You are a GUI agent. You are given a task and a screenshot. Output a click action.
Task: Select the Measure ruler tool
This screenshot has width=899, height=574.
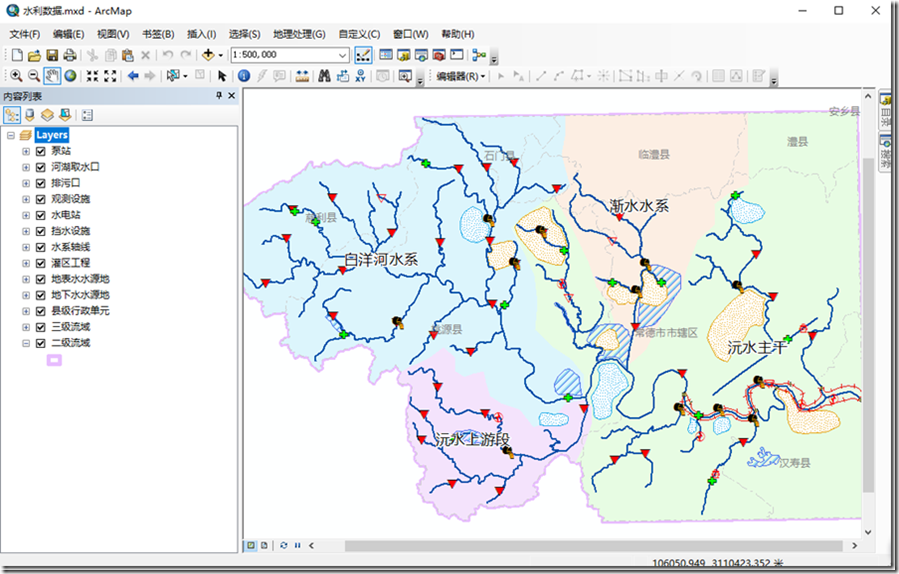[x=302, y=76]
